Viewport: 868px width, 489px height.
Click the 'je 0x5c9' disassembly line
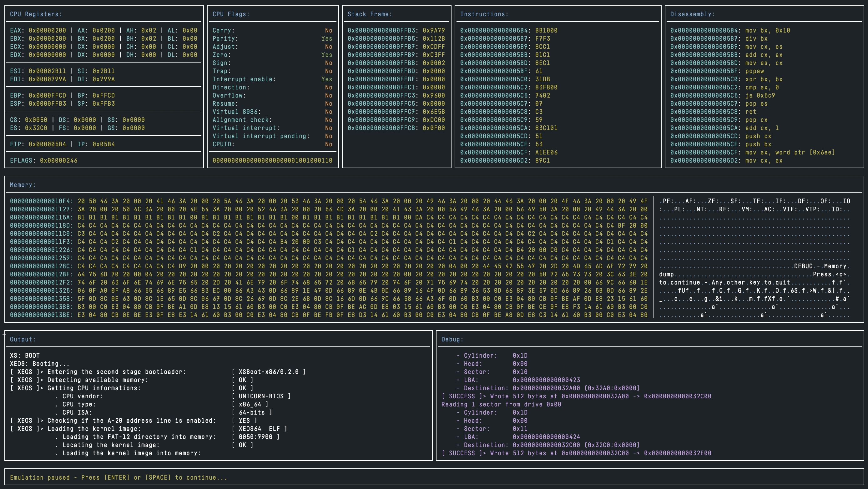pos(760,95)
